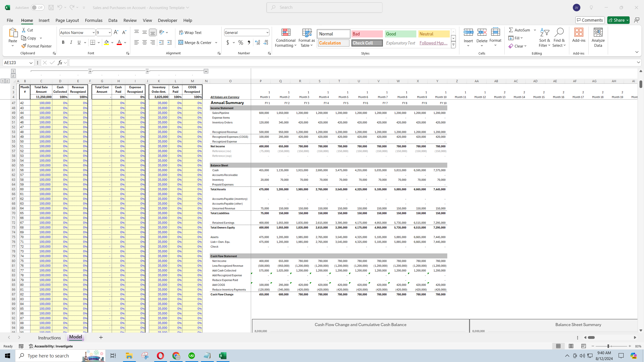644x362 pixels.
Task: Apply Italic formatting
Action: [71, 42]
